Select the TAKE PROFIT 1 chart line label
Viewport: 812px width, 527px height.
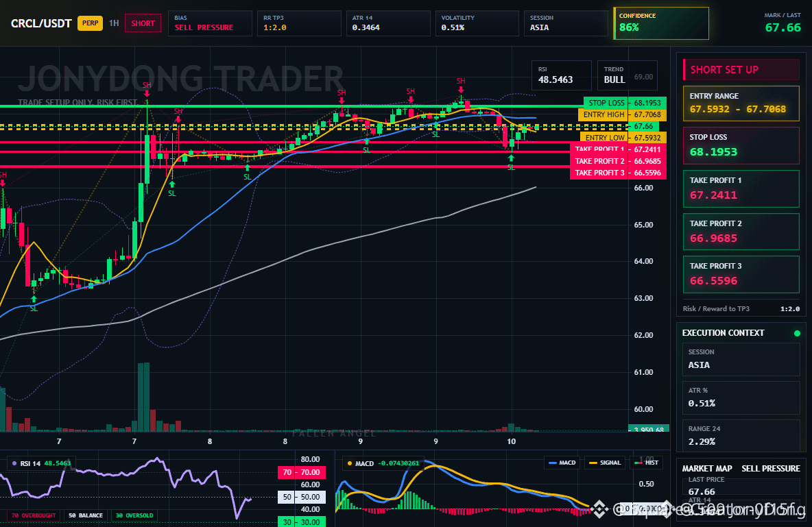(x=599, y=149)
